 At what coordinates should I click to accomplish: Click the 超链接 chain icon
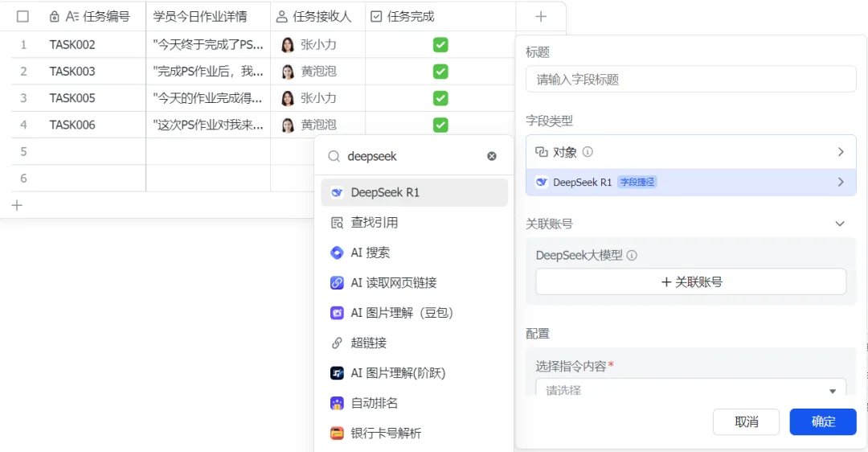pyautogui.click(x=337, y=343)
